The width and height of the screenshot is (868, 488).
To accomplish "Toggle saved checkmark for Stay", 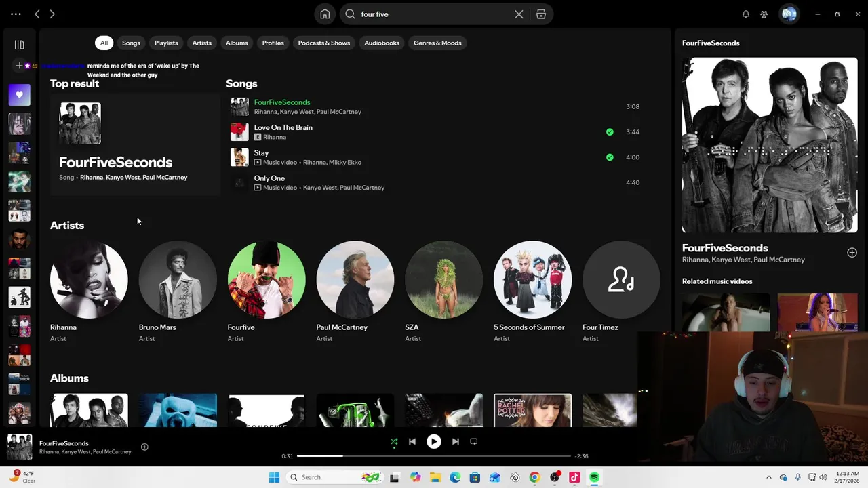I will click(x=610, y=157).
